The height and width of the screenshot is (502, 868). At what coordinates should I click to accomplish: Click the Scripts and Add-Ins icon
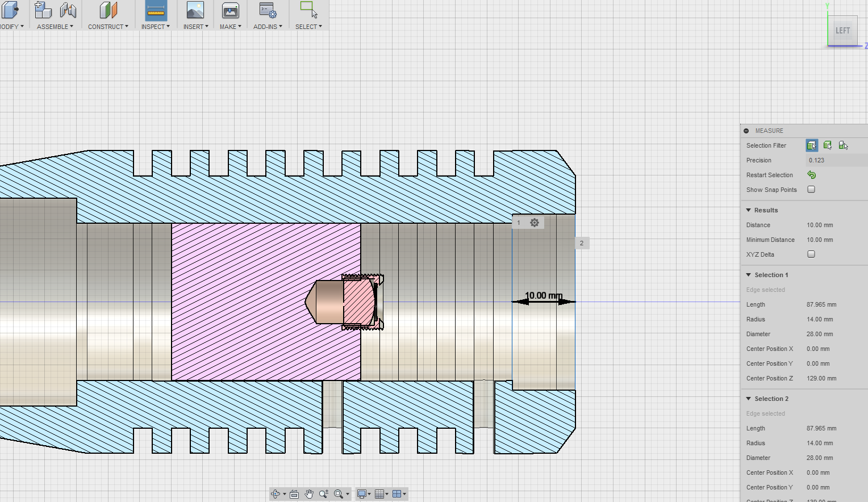[x=267, y=10]
